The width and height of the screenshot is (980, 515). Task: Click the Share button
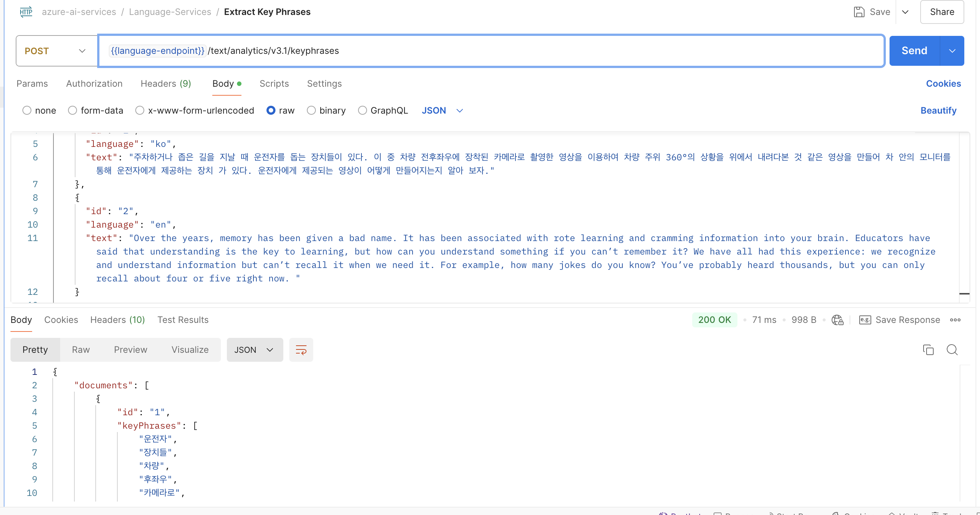[942, 12]
